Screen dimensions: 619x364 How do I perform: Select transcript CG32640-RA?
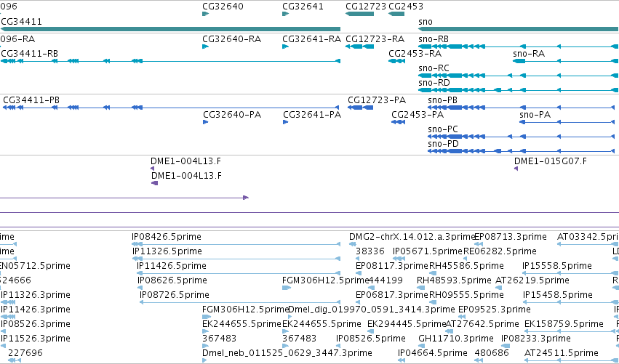click(232, 39)
